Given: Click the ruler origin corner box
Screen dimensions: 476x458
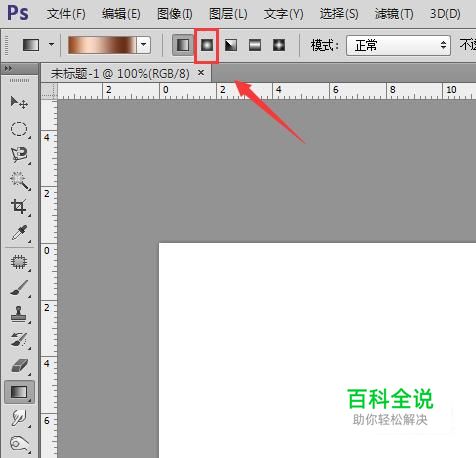Looking at the screenshot, I should pyautogui.click(x=49, y=91).
